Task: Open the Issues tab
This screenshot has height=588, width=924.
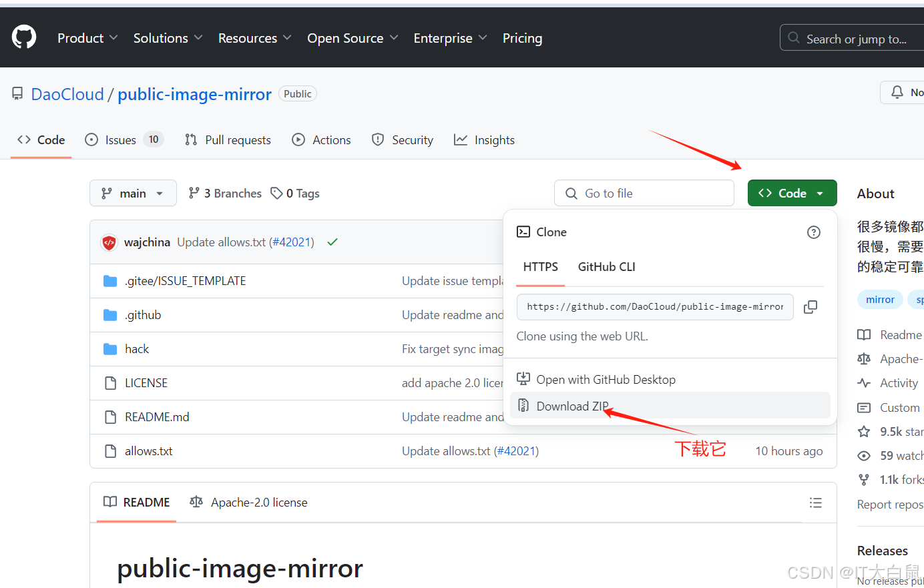Action: pos(124,139)
